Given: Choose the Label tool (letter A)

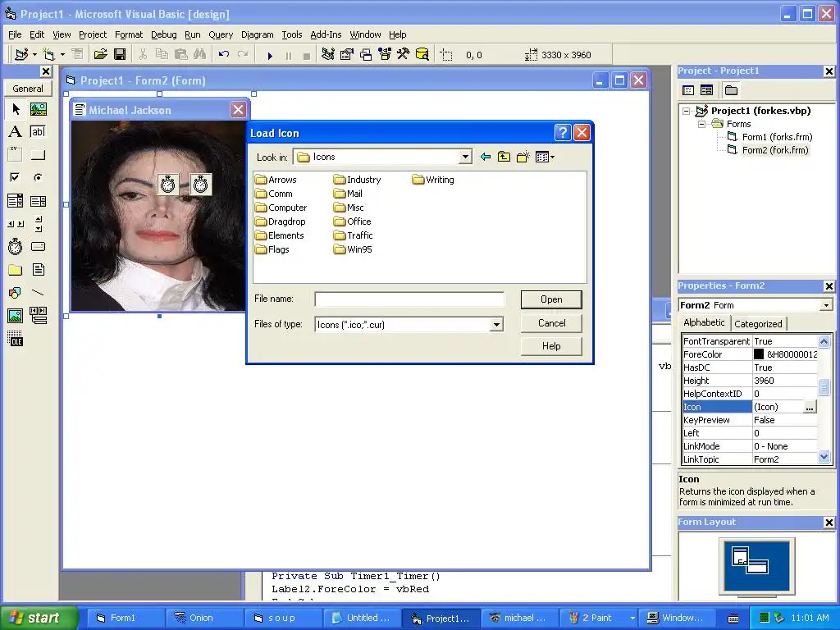Looking at the screenshot, I should 16,132.
